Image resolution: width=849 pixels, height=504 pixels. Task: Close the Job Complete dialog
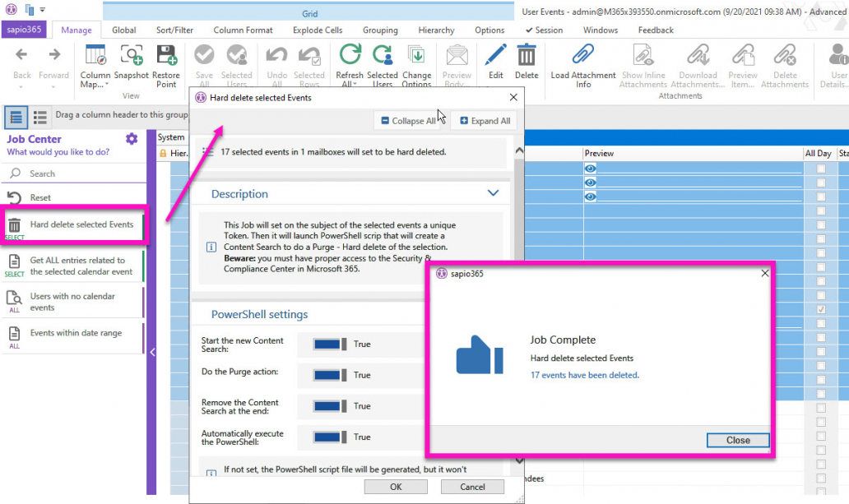[738, 440]
